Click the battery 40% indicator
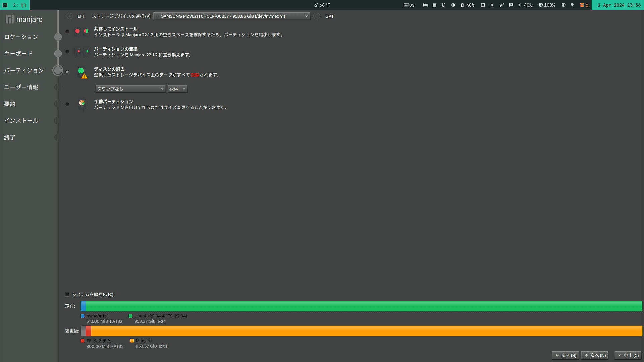Viewport: 644px width, 362px height. (468, 5)
